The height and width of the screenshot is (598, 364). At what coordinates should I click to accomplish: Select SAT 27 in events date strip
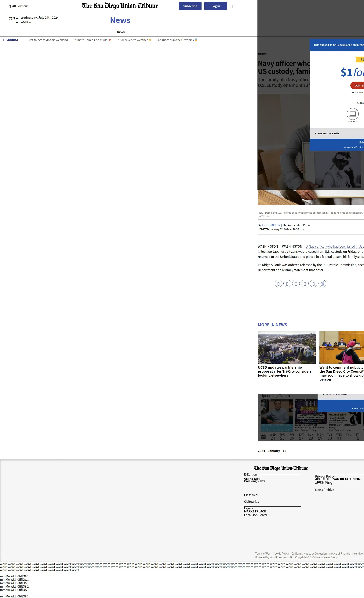pos(301,436)
